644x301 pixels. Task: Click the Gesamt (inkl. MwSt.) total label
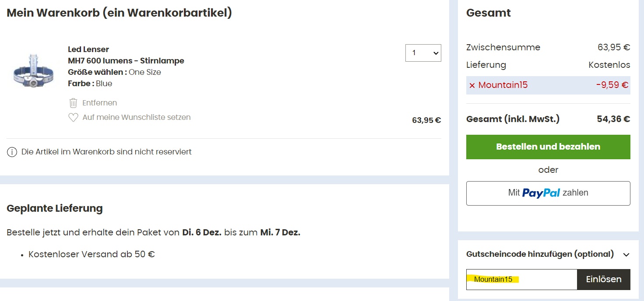(x=513, y=119)
